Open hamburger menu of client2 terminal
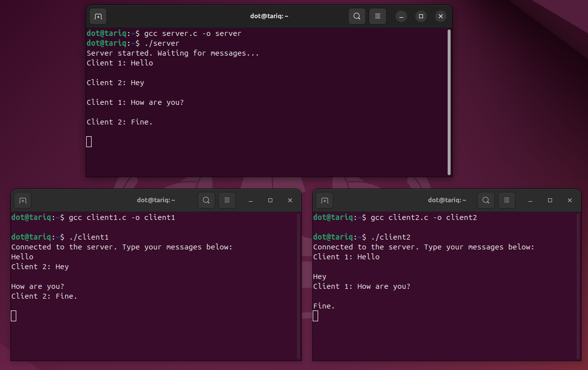The width and height of the screenshot is (588, 370). point(507,200)
